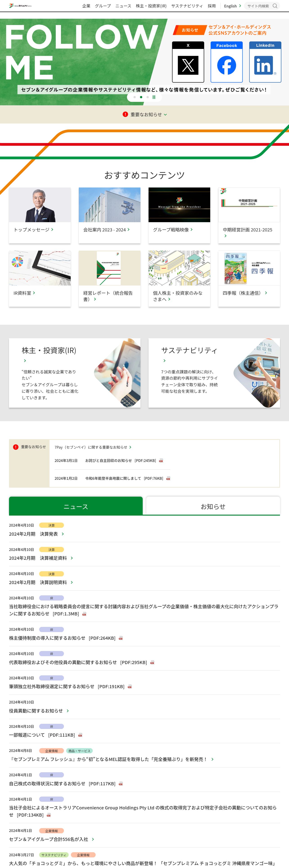Open the 株主・投資家(IR) large panel
This screenshot has width=289, height=868.
coord(75,373)
